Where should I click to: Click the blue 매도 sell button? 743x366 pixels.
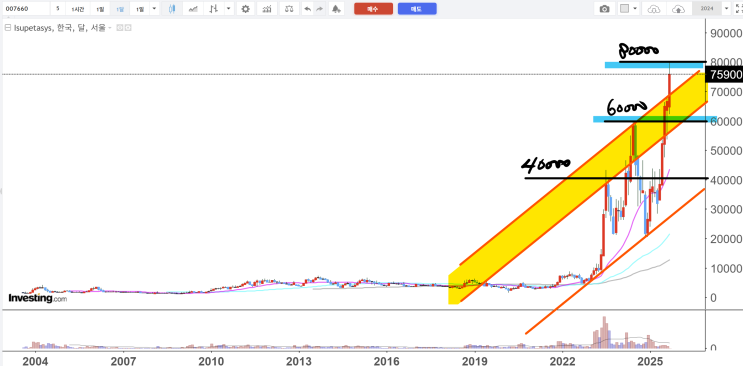coord(417,9)
